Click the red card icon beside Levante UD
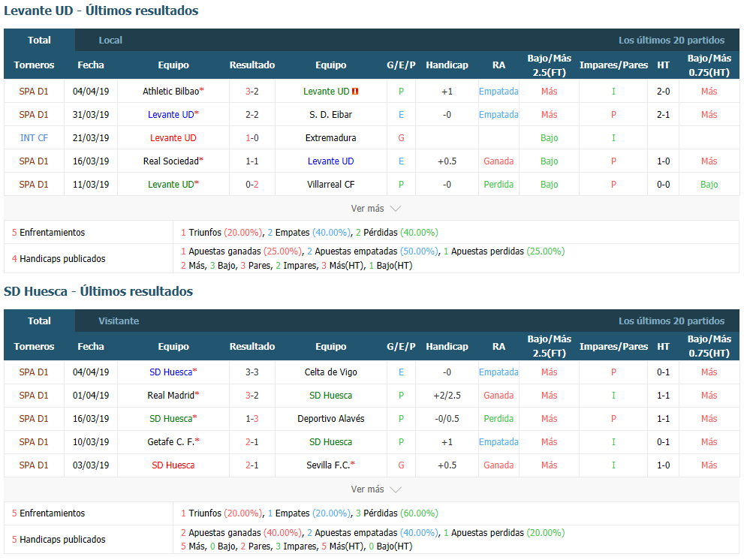 [355, 92]
